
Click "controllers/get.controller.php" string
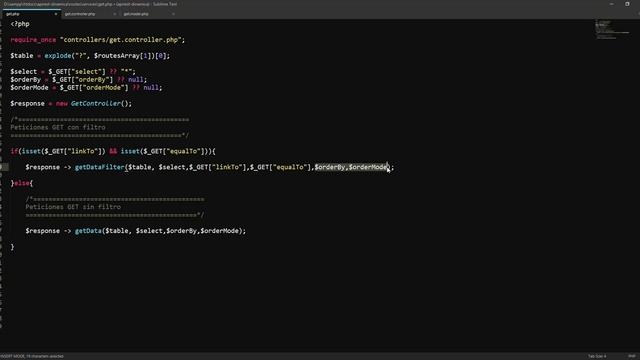click(x=120, y=40)
